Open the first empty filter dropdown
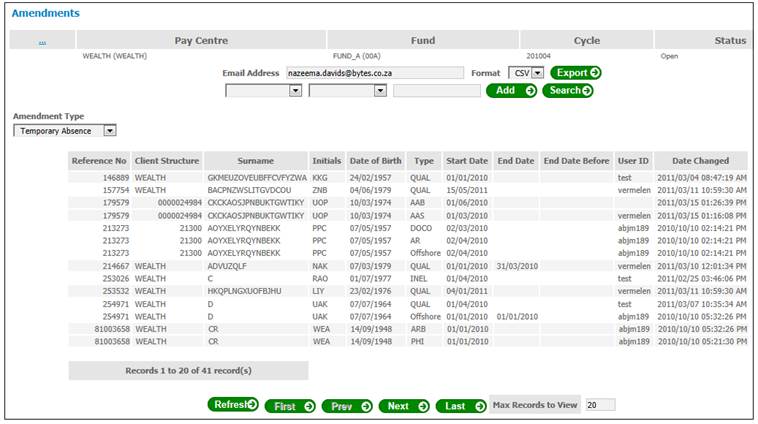 point(263,90)
